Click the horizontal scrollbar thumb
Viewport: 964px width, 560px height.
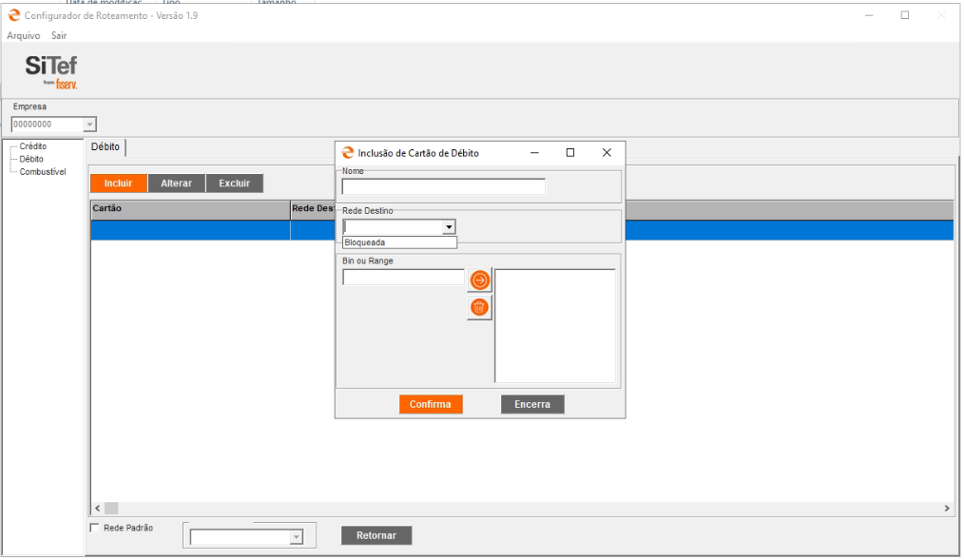[111, 509]
